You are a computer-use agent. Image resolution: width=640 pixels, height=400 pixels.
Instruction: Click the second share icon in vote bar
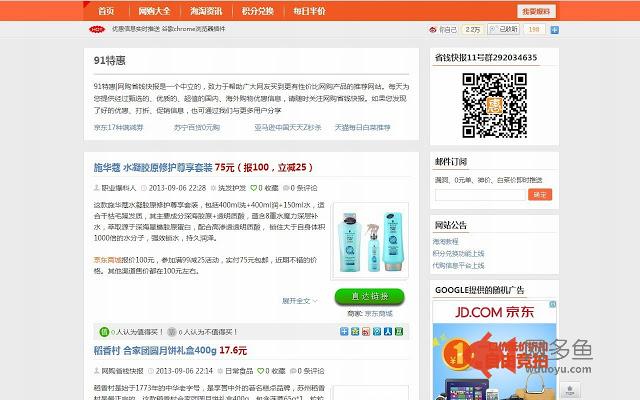point(355,331)
